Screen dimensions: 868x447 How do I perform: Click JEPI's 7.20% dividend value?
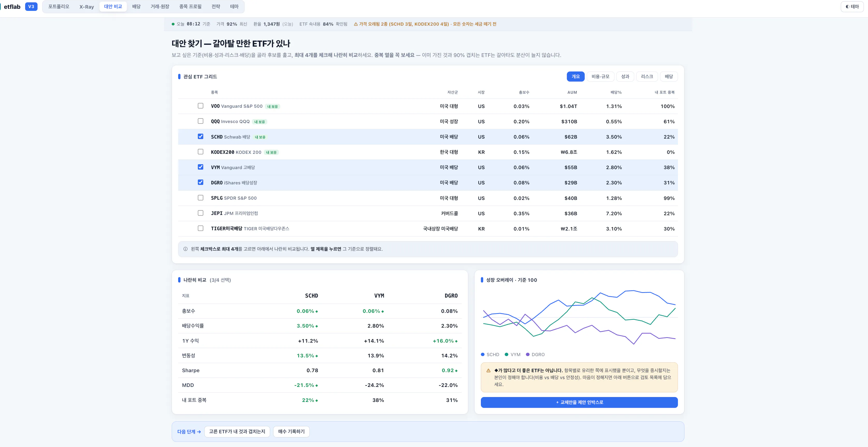point(614,214)
